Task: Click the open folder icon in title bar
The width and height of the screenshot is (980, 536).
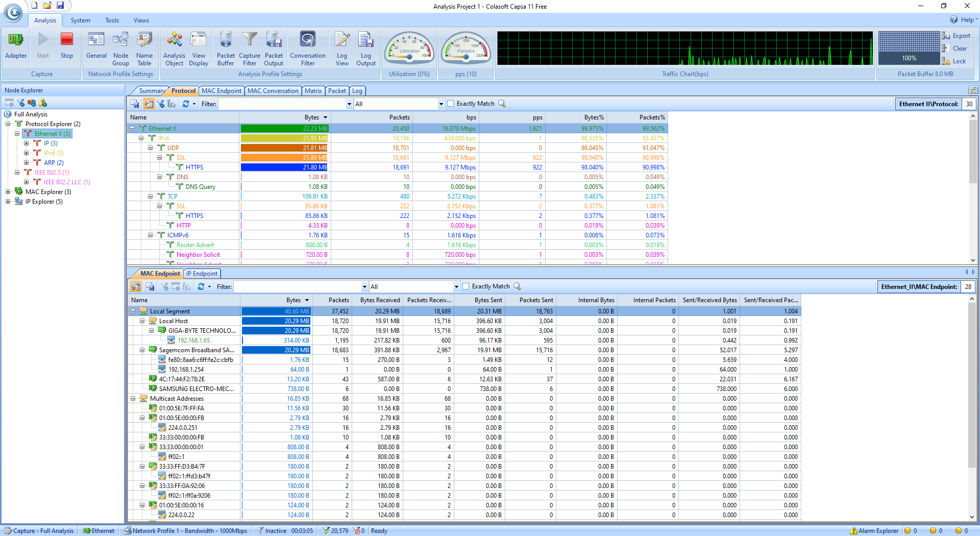Action: point(47,5)
